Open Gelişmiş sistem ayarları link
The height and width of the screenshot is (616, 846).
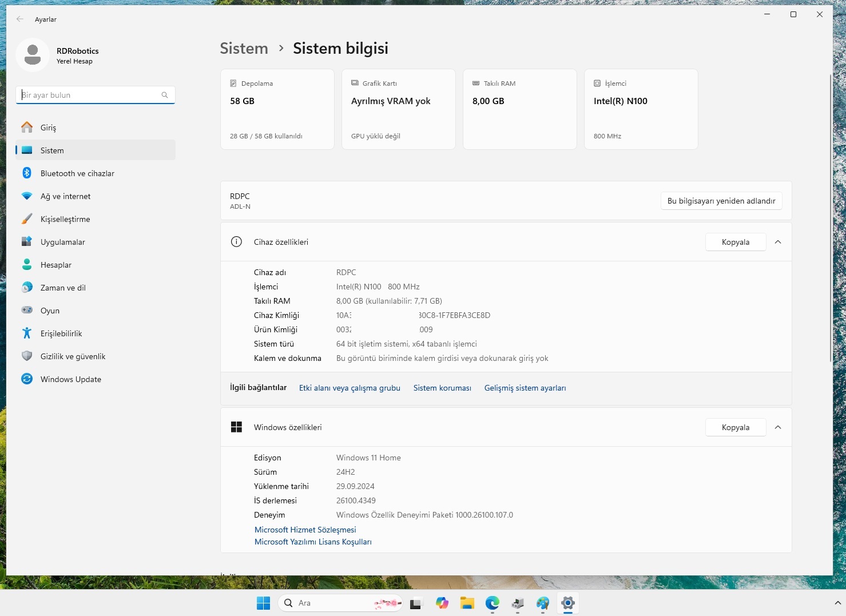pos(525,388)
